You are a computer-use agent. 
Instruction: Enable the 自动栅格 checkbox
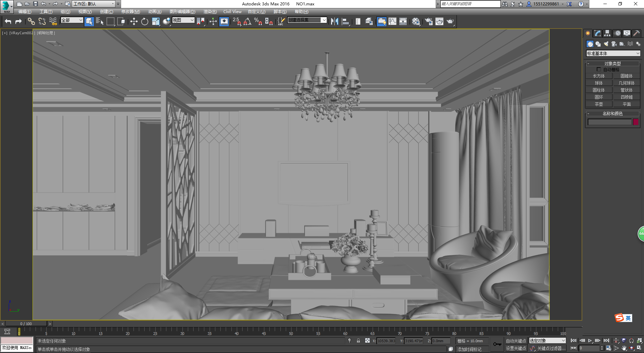point(599,70)
